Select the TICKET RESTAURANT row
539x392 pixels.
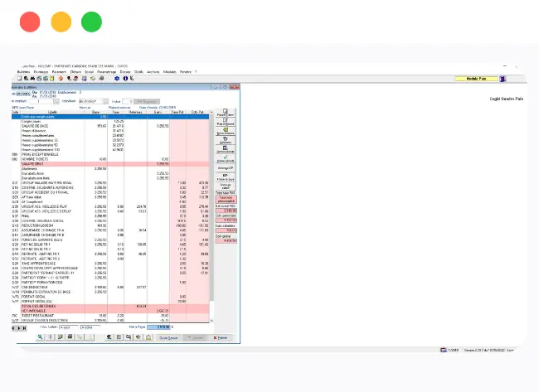(110, 316)
